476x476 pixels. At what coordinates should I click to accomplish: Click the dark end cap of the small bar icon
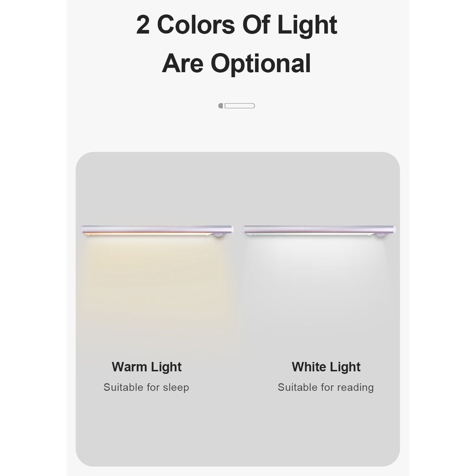pyautogui.click(x=220, y=106)
